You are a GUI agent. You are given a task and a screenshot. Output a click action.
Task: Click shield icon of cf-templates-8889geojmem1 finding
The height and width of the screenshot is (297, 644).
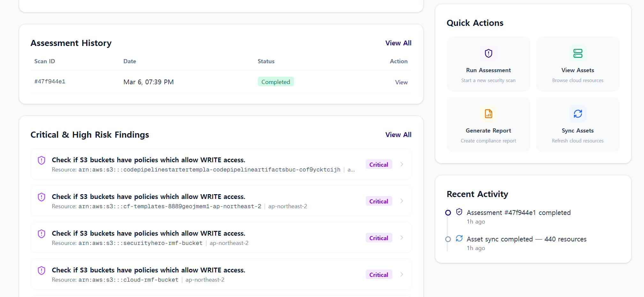[x=41, y=197]
